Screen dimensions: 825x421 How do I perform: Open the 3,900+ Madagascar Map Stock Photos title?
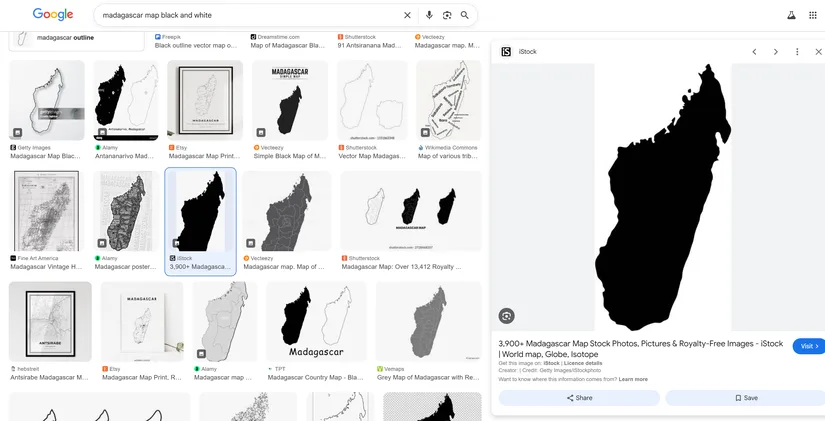[641, 349]
